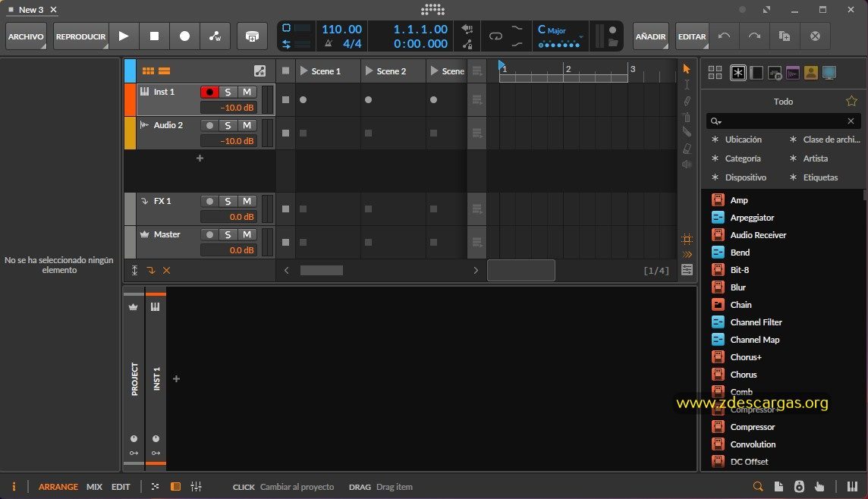Open on-screen keyboard icon bottom right
Viewport: 868px width, 499px height.
(853, 487)
